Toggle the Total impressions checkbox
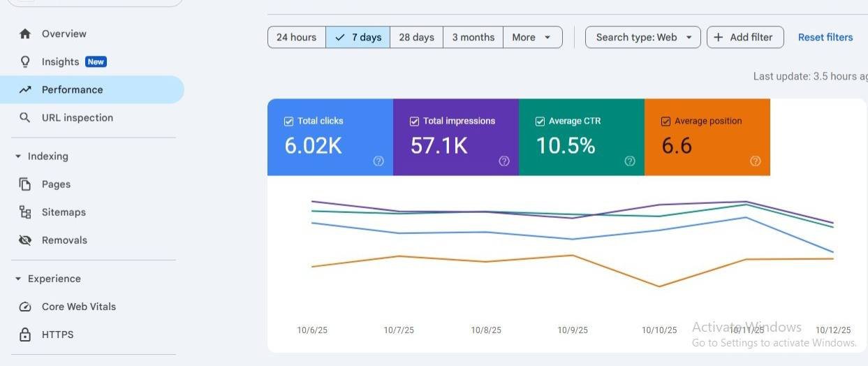The height and width of the screenshot is (366, 868). [x=414, y=121]
